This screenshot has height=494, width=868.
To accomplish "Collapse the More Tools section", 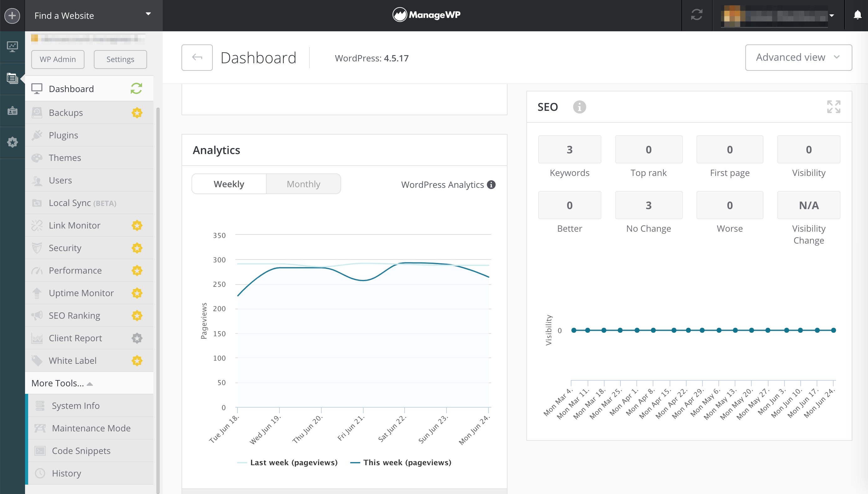I will click(62, 383).
